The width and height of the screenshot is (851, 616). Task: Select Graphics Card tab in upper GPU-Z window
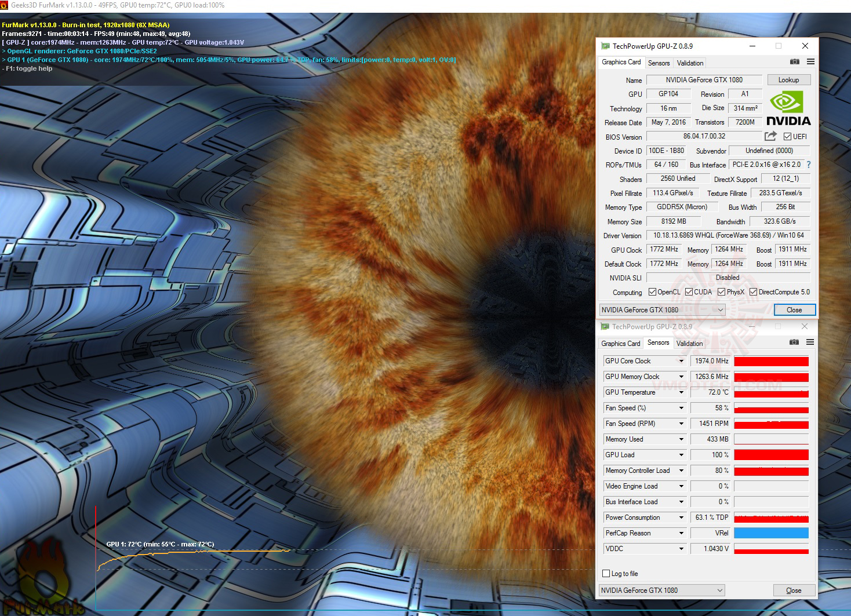pyautogui.click(x=621, y=62)
